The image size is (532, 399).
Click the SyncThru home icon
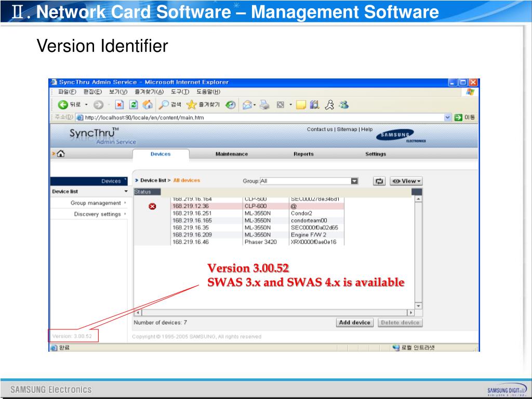[x=60, y=154]
